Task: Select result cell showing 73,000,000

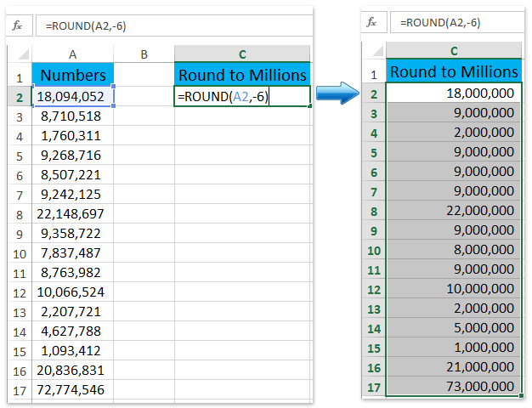Action: [454, 387]
